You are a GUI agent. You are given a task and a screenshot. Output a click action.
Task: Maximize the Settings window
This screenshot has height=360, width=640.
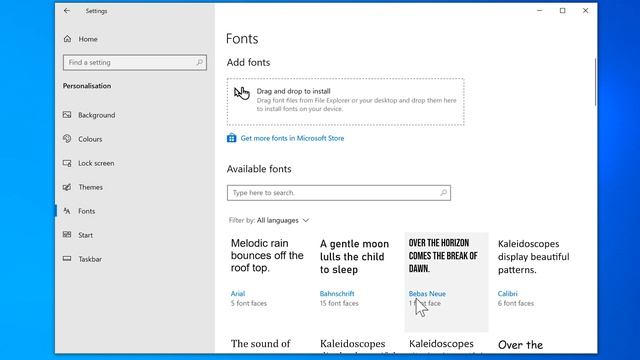[562, 11]
